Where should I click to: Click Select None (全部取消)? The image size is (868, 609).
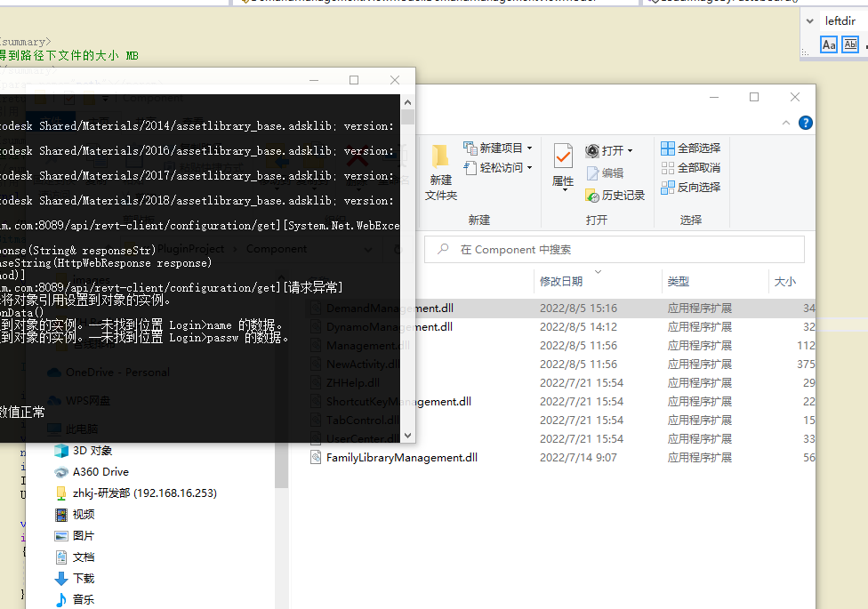pos(690,168)
